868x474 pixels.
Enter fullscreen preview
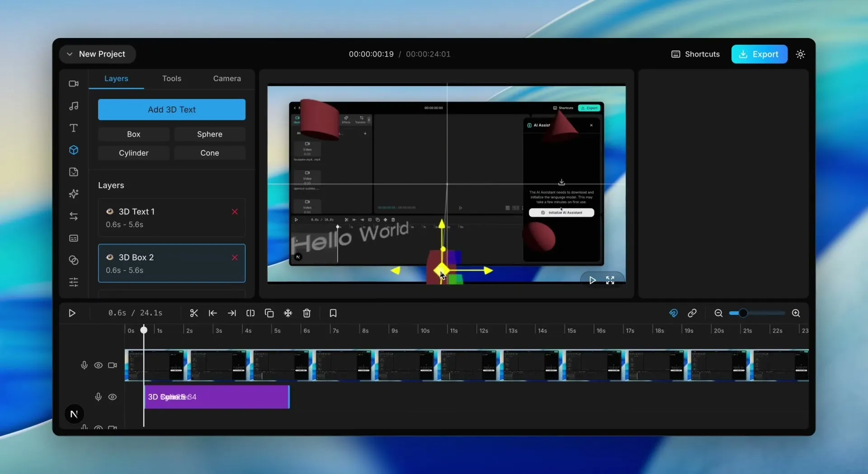coord(610,280)
